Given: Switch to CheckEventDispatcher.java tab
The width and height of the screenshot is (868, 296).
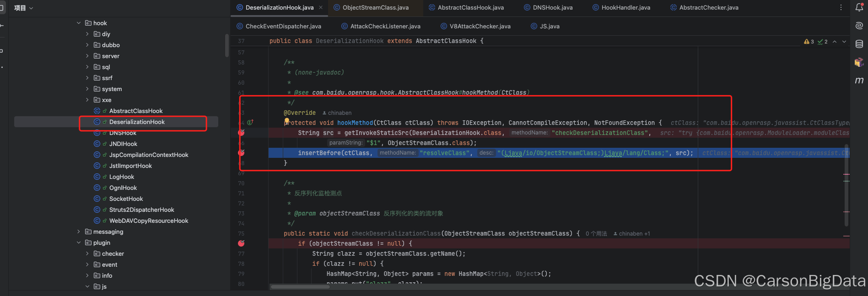Looking at the screenshot, I should click(x=279, y=26).
